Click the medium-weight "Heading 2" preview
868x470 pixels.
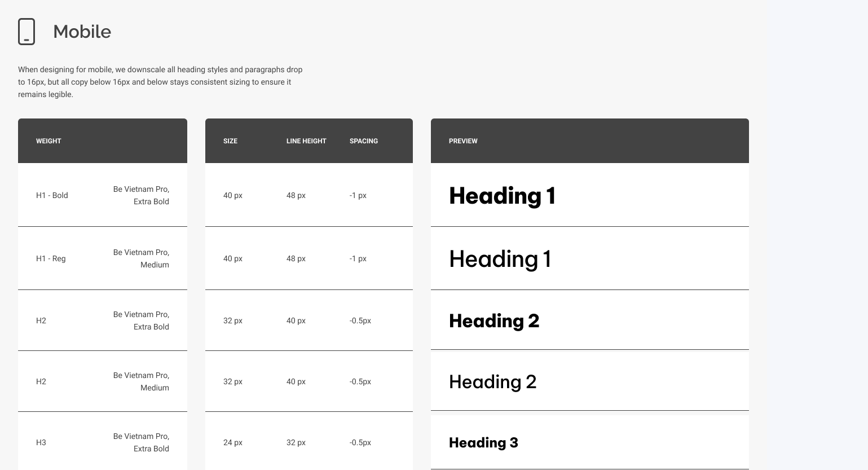pyautogui.click(x=492, y=382)
